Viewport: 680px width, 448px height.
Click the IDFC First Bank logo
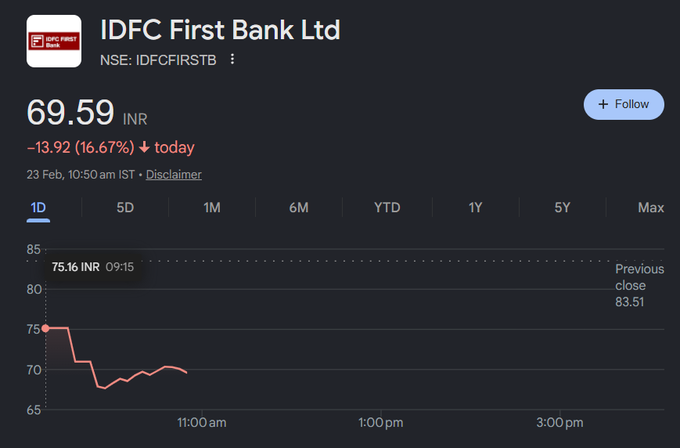53,41
